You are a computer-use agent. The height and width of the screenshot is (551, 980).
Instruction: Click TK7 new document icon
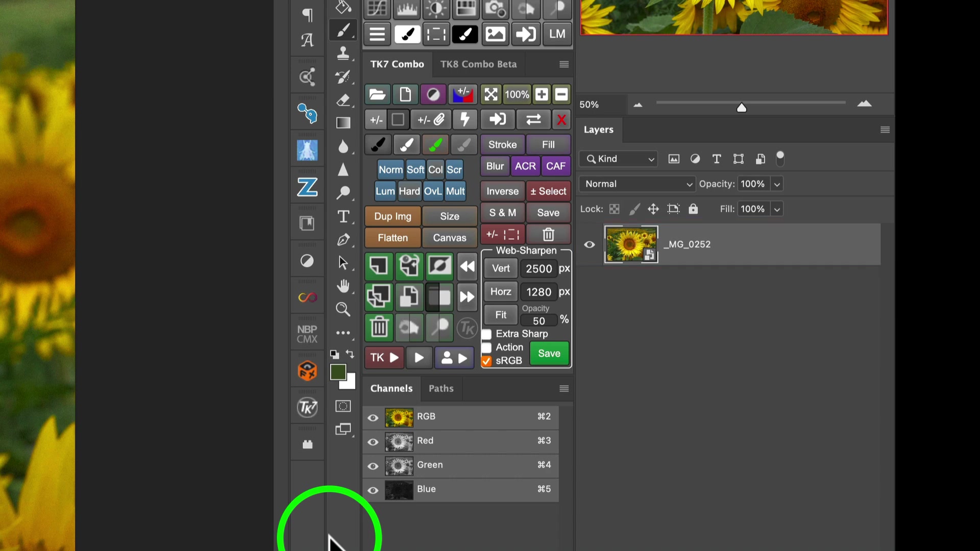click(x=405, y=94)
